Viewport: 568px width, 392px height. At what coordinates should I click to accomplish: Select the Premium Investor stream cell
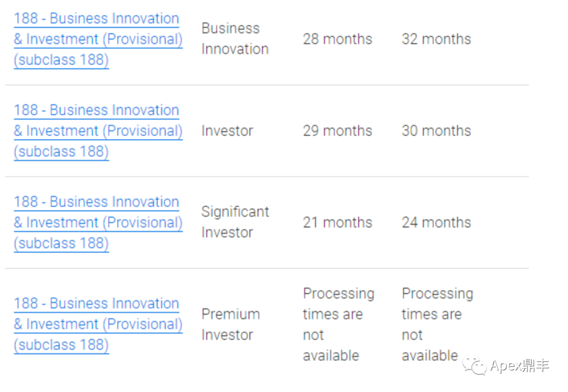(x=231, y=325)
